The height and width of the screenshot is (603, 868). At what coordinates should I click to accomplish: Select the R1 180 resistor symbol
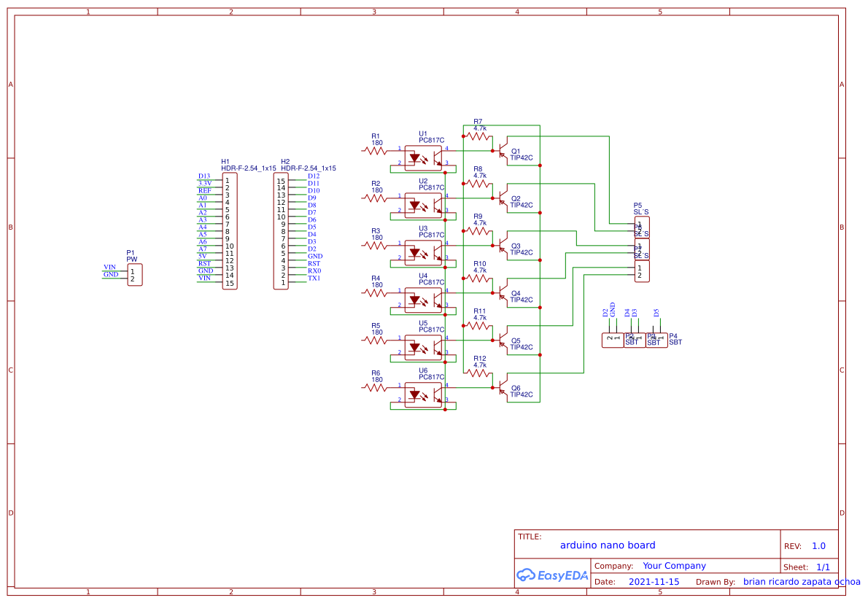pos(375,150)
